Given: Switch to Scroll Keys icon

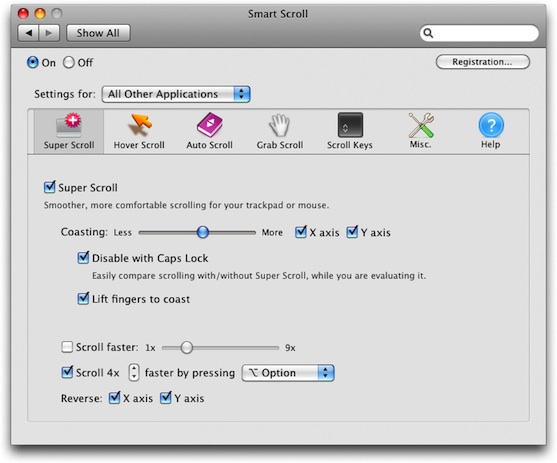Looking at the screenshot, I should tap(350, 125).
